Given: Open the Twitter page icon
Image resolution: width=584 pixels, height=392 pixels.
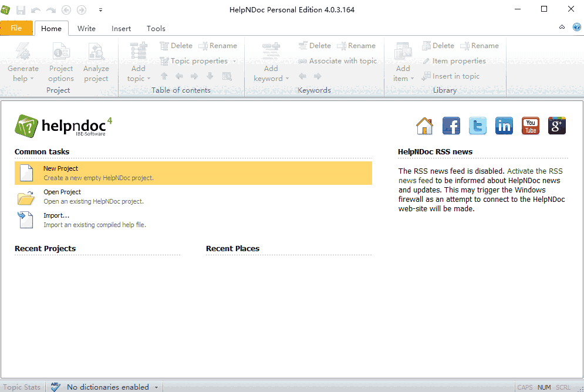Looking at the screenshot, I should [477, 126].
